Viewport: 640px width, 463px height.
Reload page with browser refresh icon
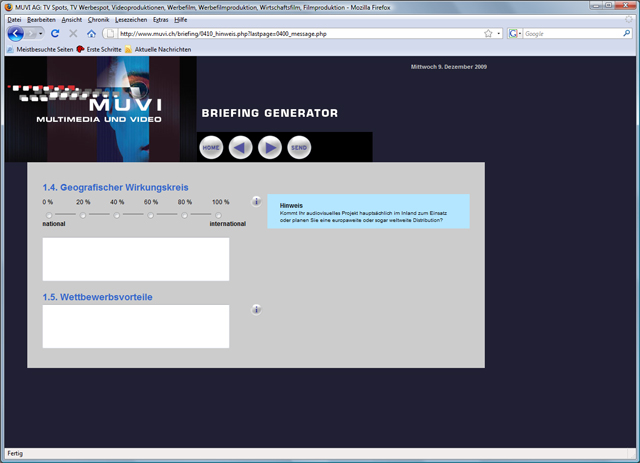pos(56,33)
